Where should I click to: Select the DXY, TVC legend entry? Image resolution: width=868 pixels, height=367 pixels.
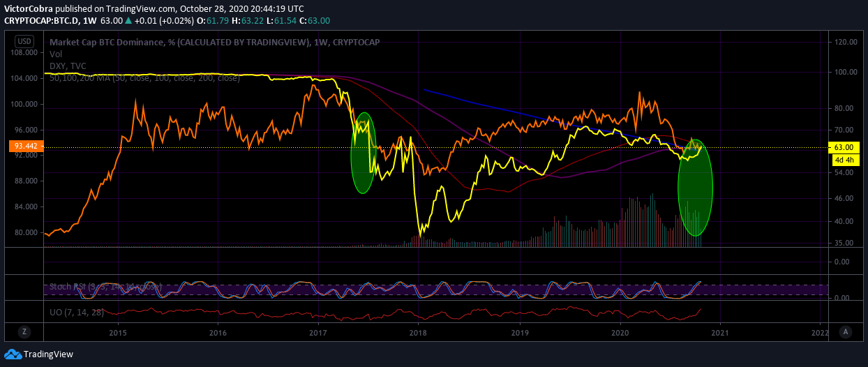click(x=68, y=66)
